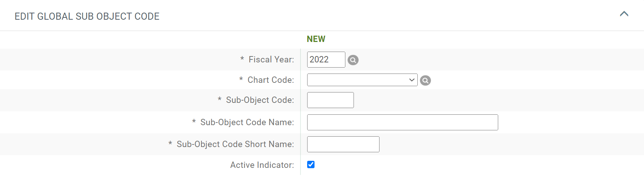Click into the Sub-Object Code field
Viewport: 644px width, 192px height.
click(x=330, y=100)
